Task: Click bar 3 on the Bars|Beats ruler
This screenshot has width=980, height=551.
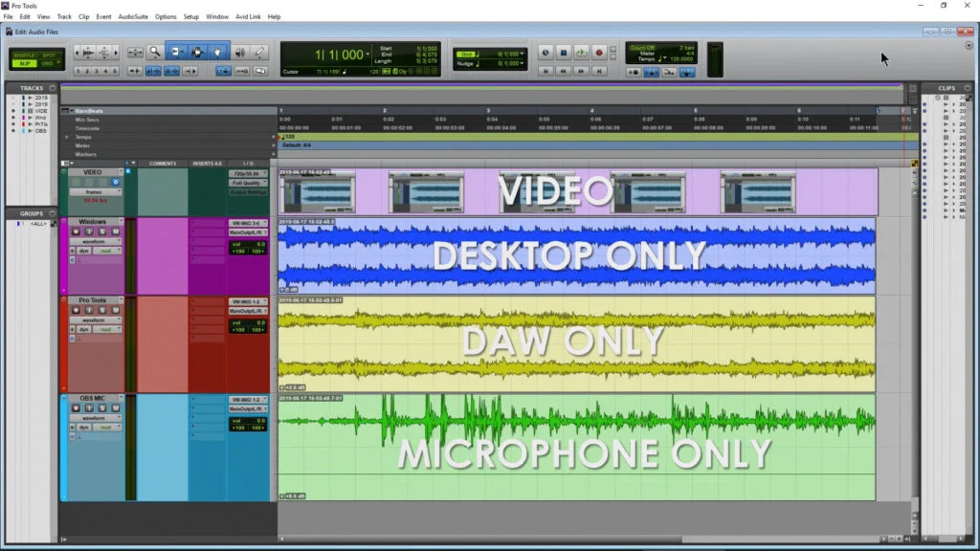Action: point(488,111)
